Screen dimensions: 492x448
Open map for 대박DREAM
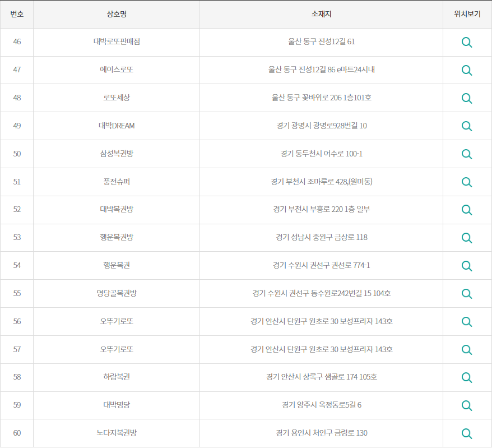(467, 126)
